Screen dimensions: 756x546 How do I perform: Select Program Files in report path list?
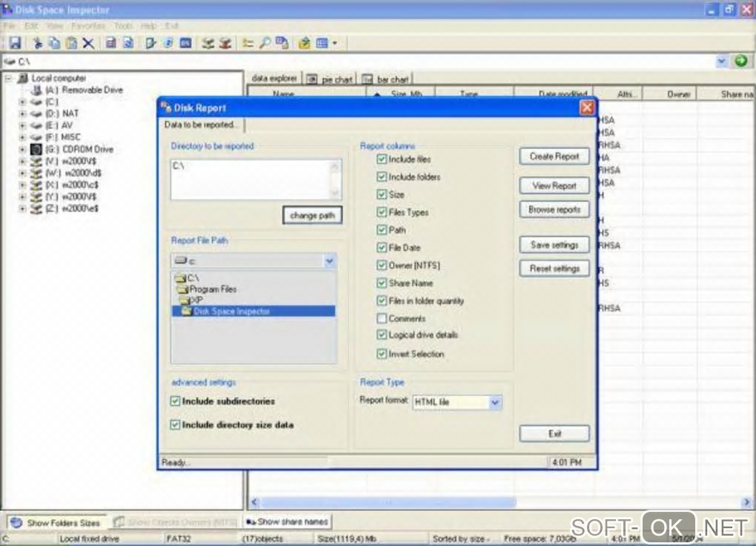pos(213,289)
